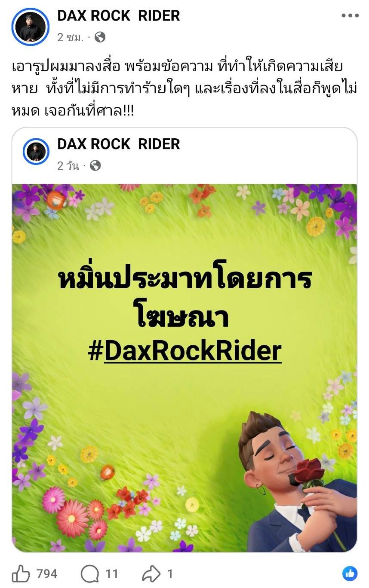Open the shared post's small profile avatar
The height and width of the screenshot is (588, 369).
[x=36, y=152]
